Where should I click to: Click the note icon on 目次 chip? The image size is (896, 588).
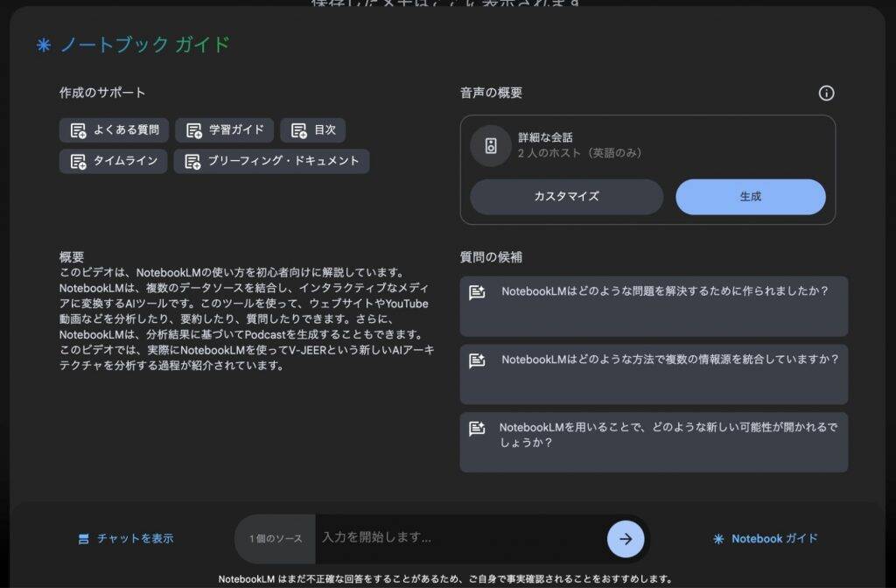298,130
